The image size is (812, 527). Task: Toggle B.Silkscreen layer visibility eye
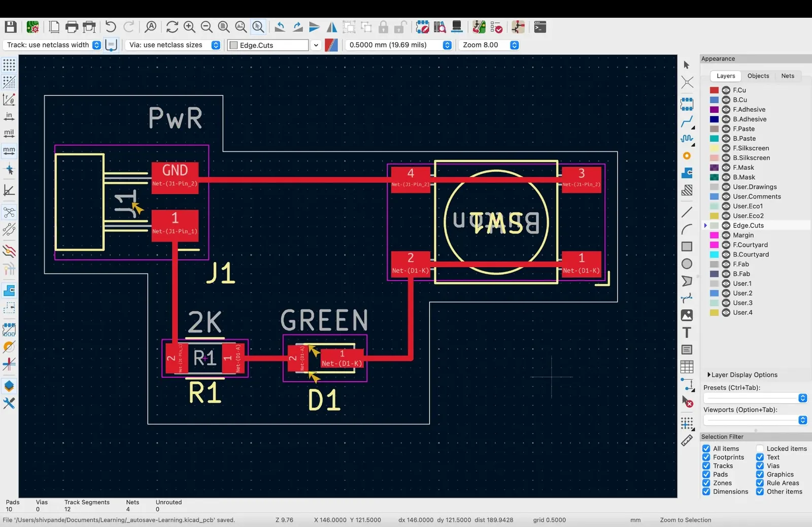pos(726,158)
